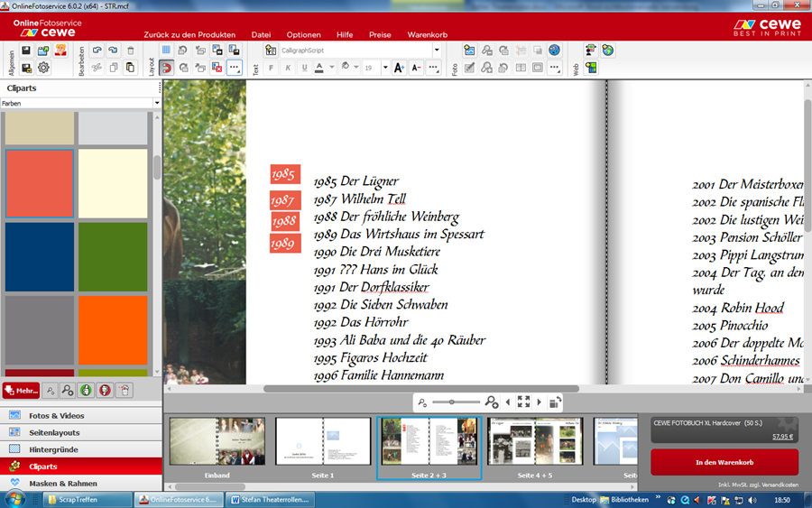Increase the font size with A+
Screen dimensions: 812x508
click(400, 68)
